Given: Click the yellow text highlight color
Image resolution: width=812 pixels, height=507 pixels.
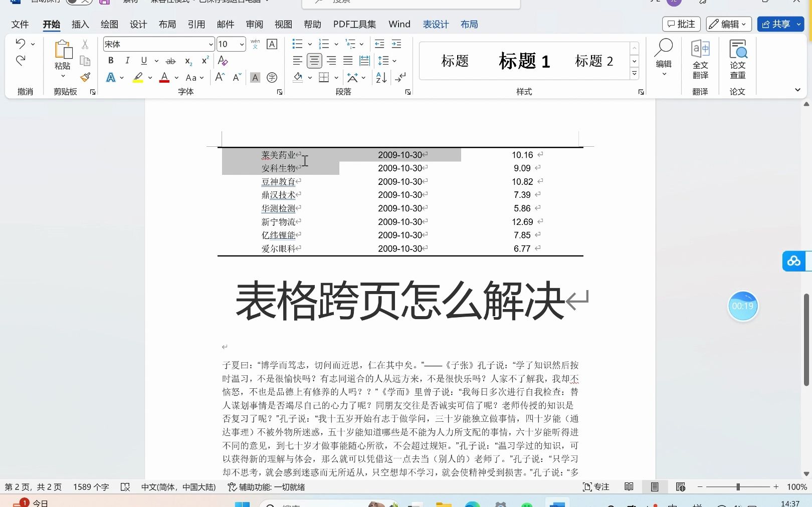Looking at the screenshot, I should [138, 77].
